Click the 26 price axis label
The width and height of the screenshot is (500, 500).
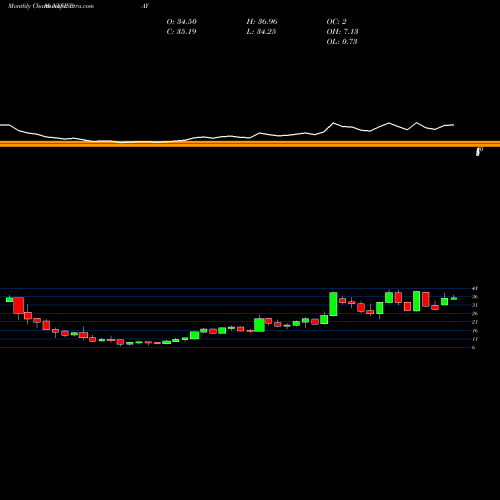(x=475, y=313)
